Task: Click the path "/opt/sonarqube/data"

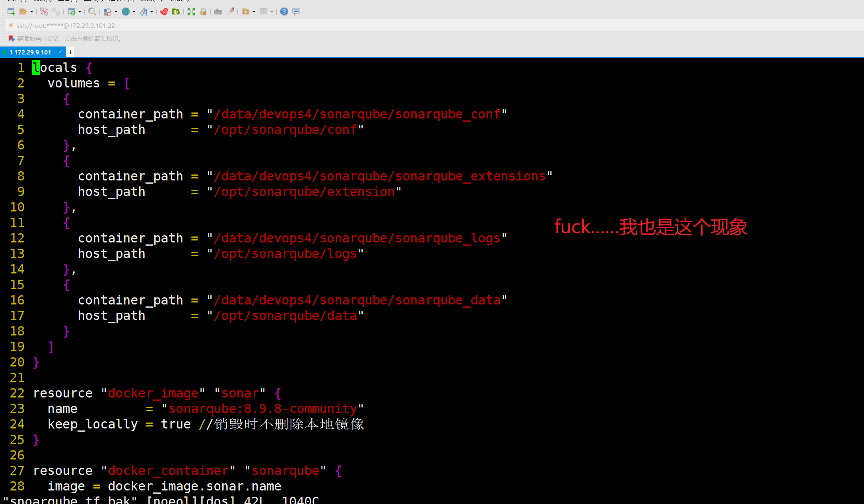Action: click(x=285, y=316)
